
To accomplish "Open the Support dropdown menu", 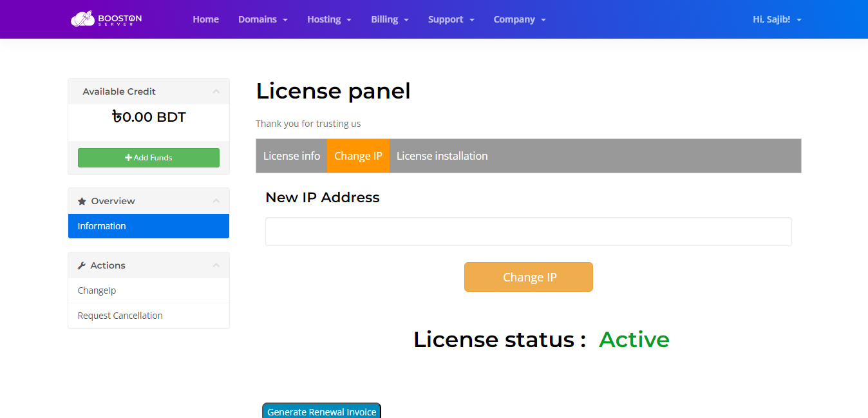I will pyautogui.click(x=451, y=19).
